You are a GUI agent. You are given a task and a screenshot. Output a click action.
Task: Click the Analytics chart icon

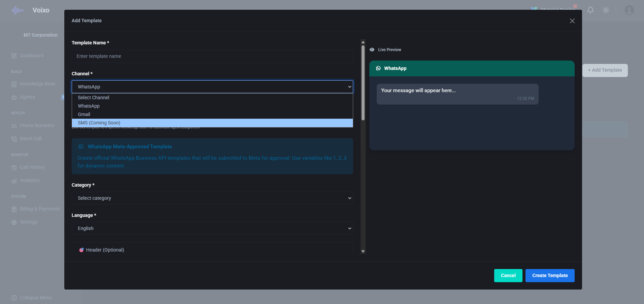14,180
